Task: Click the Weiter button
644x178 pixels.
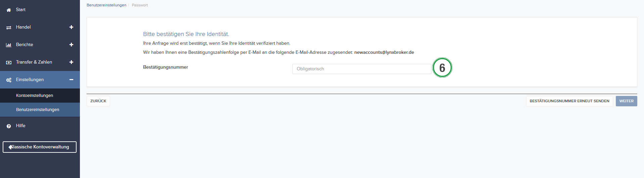Action: coord(627,101)
